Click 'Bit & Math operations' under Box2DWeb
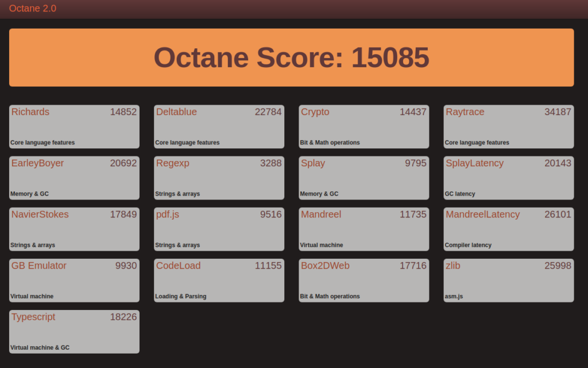Image resolution: width=588 pixels, height=368 pixels. tap(330, 296)
